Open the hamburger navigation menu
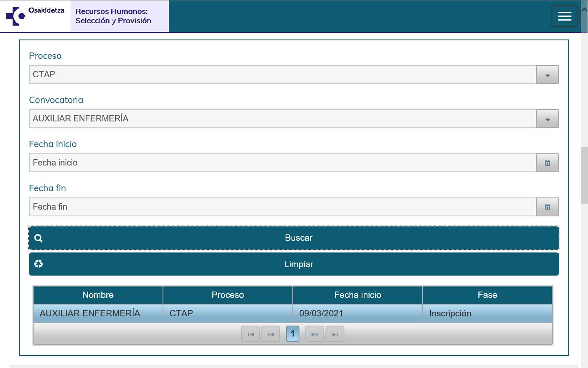Image resolution: width=588 pixels, height=368 pixels. tap(564, 16)
